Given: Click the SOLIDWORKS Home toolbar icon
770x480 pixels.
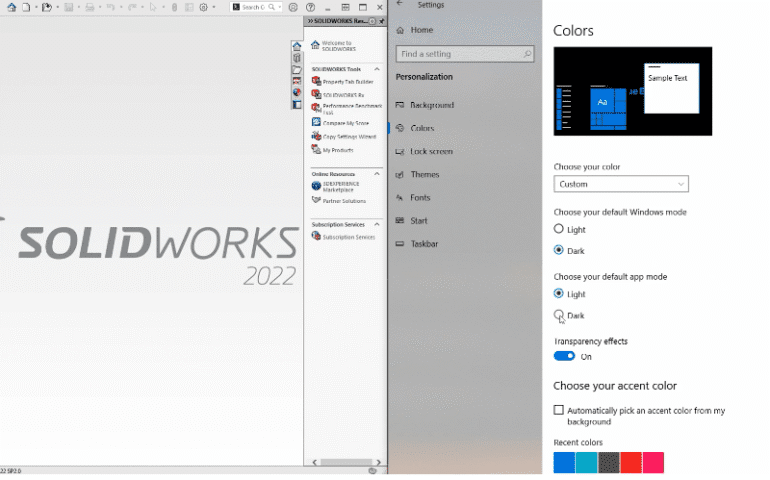Looking at the screenshot, I should 11,7.
